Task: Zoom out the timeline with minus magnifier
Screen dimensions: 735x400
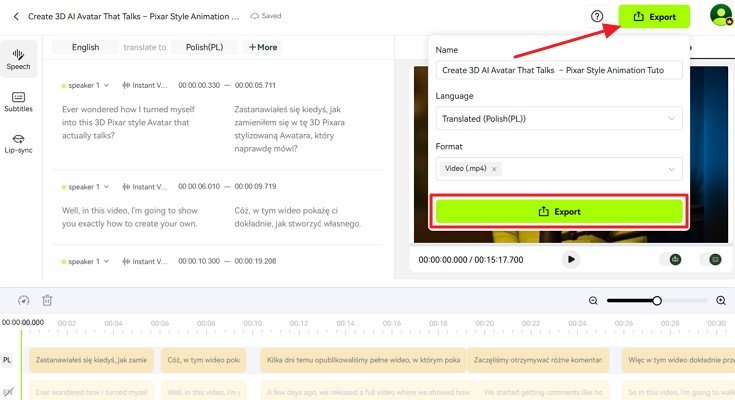Action: coord(593,300)
